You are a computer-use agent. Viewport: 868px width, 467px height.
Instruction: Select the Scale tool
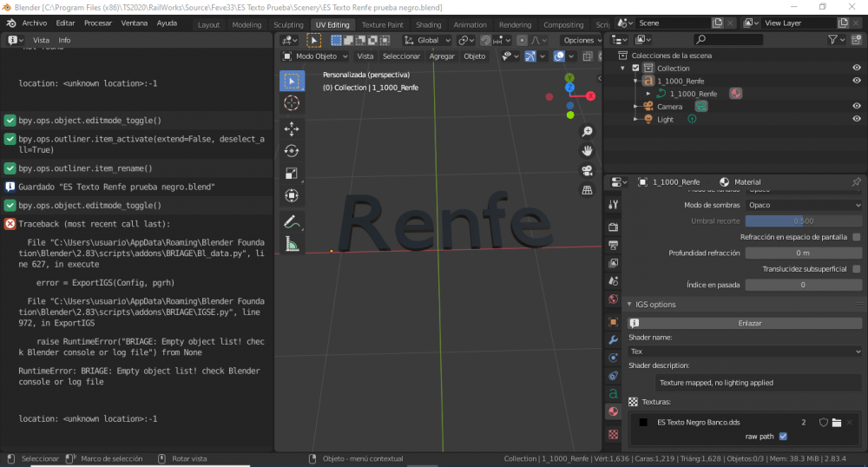point(292,174)
